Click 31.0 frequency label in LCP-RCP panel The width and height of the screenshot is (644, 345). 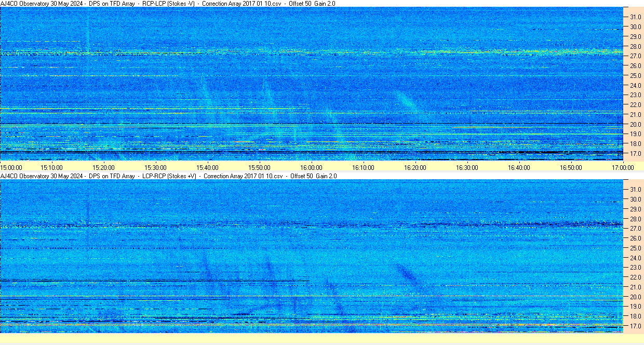(x=636, y=189)
